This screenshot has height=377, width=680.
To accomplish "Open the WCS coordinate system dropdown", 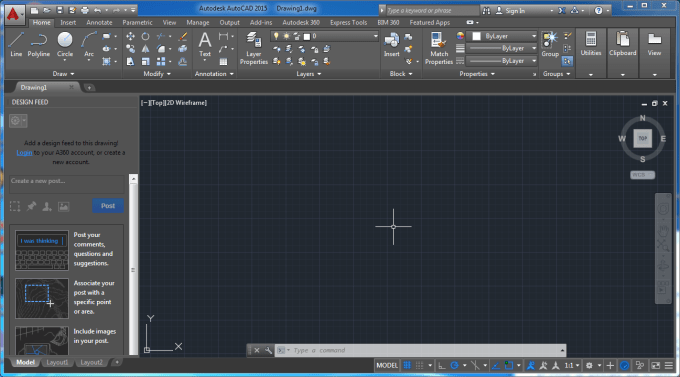I will click(x=642, y=175).
